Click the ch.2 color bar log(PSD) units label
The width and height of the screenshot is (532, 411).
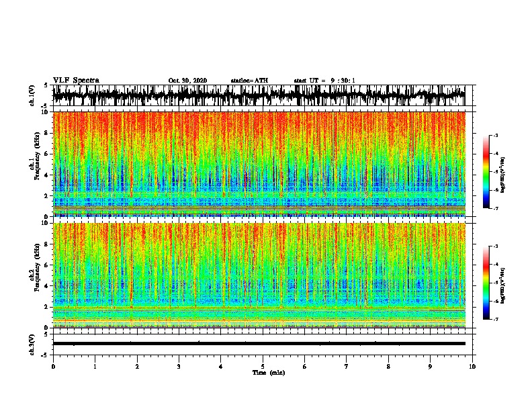[503, 285]
